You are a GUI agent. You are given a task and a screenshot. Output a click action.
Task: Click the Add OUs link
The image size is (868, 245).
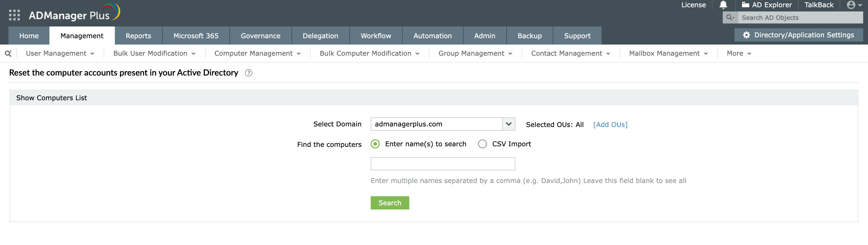click(x=610, y=125)
